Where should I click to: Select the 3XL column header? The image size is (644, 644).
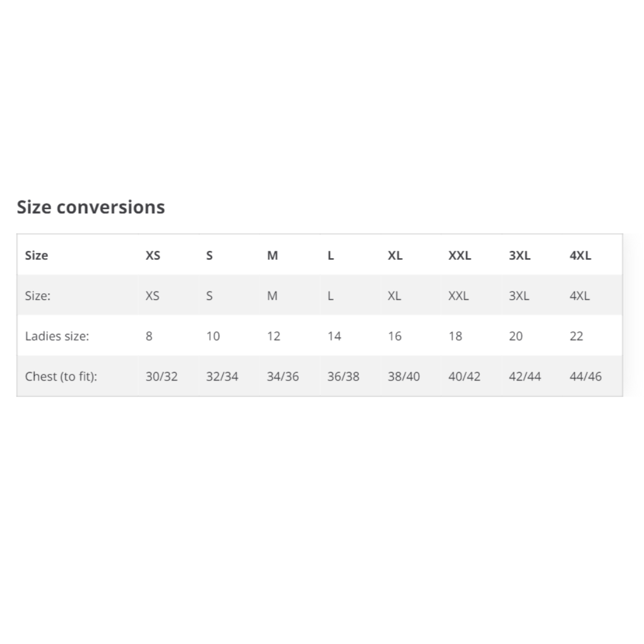519,256
